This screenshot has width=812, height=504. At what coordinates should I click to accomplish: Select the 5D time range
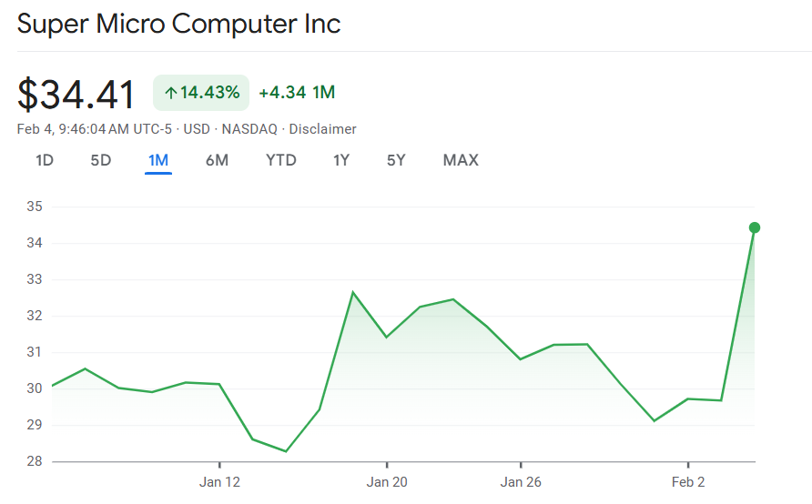click(100, 161)
